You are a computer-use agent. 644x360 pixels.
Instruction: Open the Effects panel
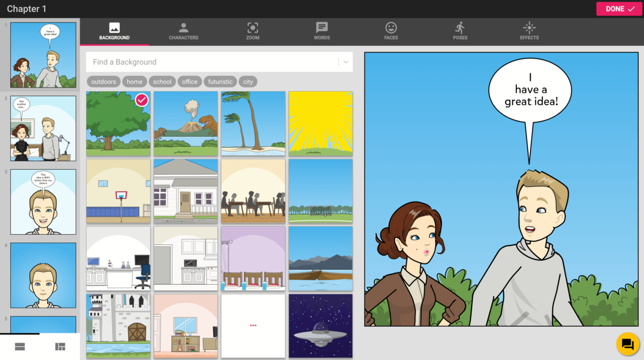529,31
